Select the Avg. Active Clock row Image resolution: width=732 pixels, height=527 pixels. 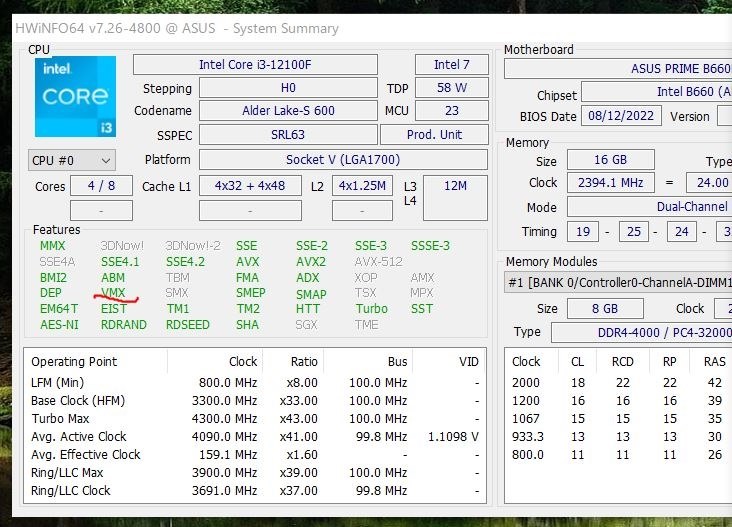[x=255, y=437]
